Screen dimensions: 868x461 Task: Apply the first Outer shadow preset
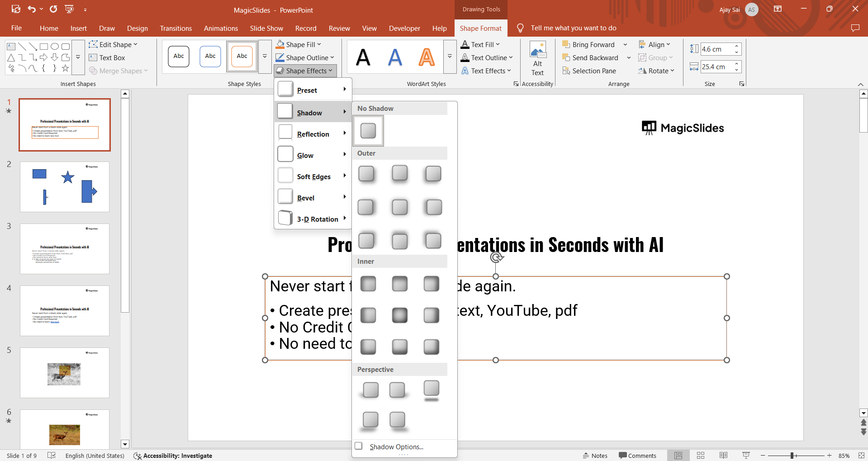(366, 174)
